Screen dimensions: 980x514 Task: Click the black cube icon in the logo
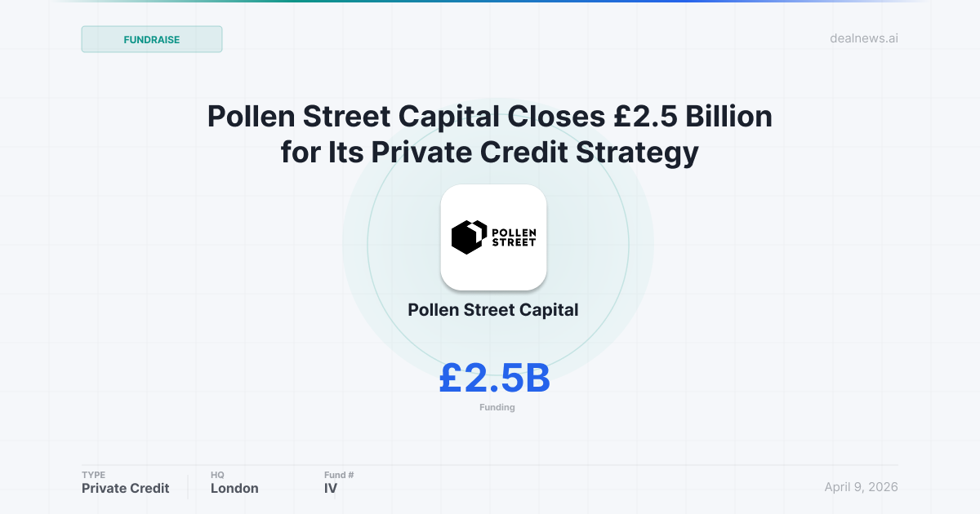pos(469,237)
